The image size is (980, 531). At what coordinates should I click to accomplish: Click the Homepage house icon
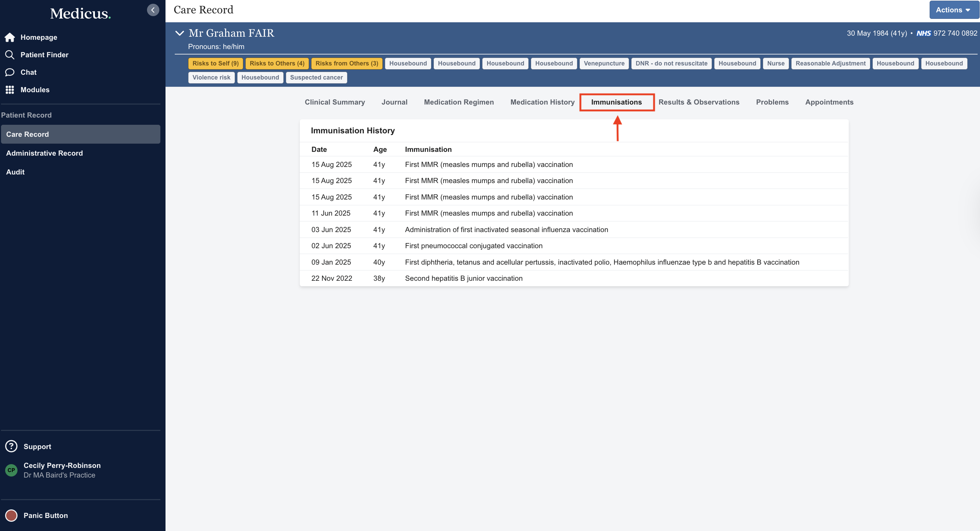(10, 37)
